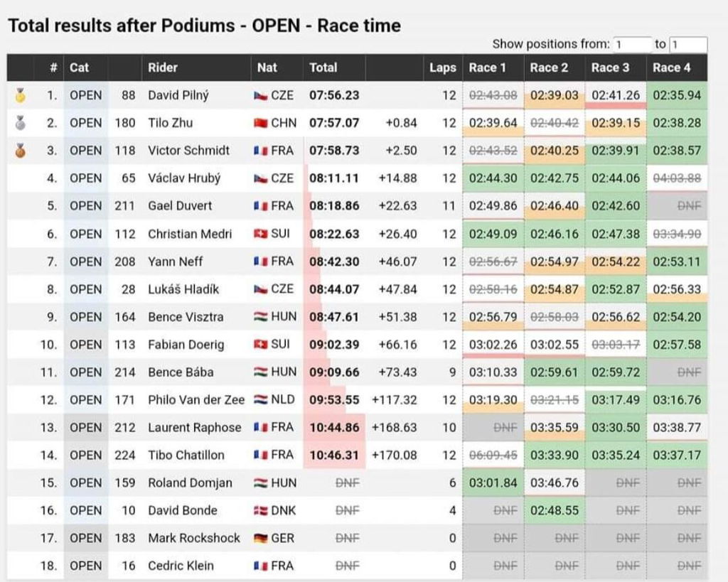This screenshot has width=728, height=582.
Task: Open rider Philo Van der Zee's entry
Action: (196, 399)
